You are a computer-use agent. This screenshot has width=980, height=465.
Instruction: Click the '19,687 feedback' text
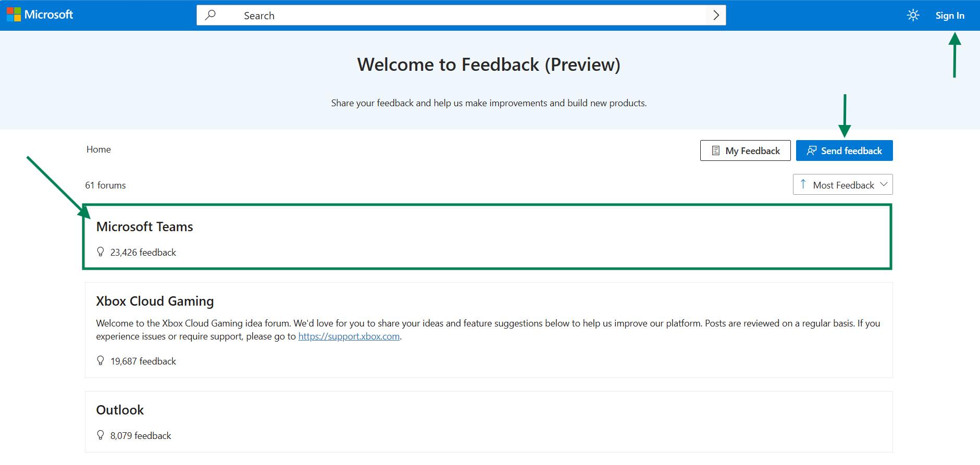(x=143, y=361)
